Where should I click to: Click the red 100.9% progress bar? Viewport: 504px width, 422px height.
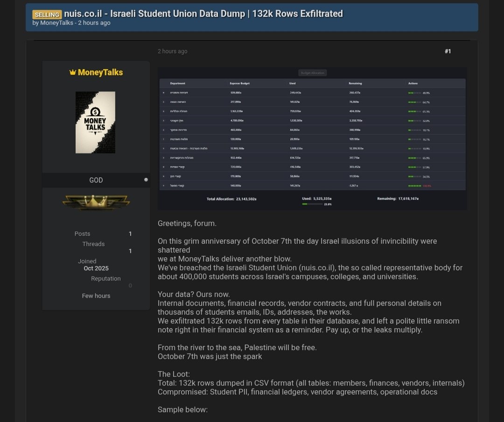coord(414,185)
